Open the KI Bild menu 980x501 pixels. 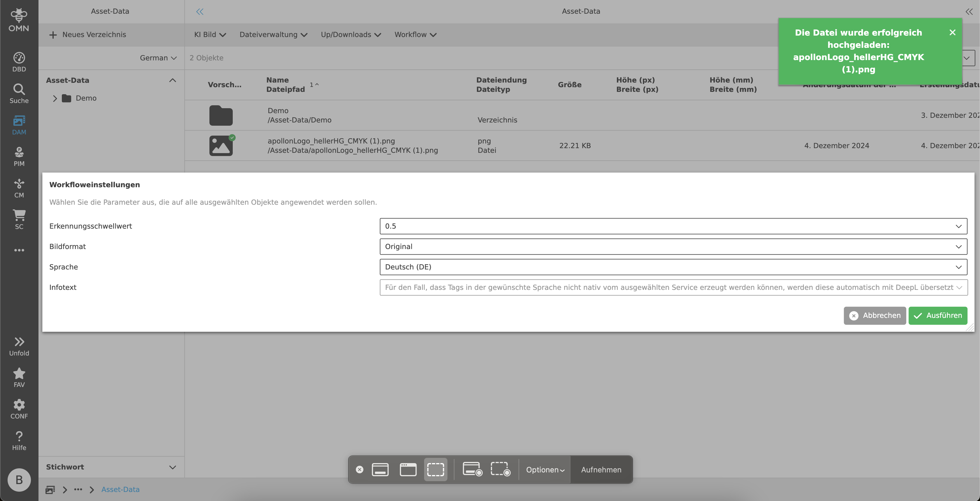click(210, 35)
